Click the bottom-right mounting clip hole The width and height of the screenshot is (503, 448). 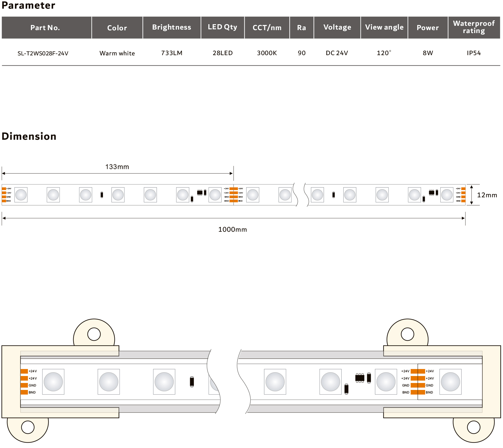pos(473,427)
